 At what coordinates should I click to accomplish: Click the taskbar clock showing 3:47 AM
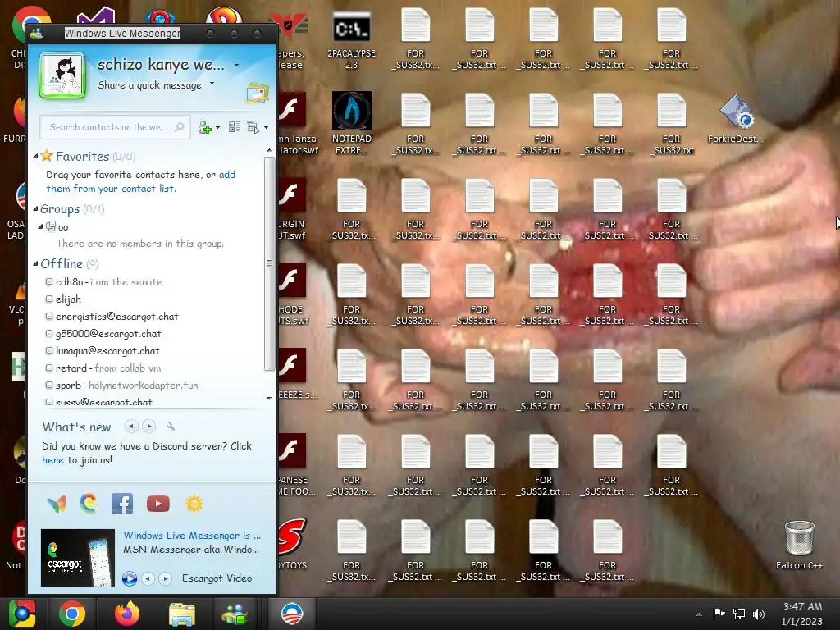point(802,614)
